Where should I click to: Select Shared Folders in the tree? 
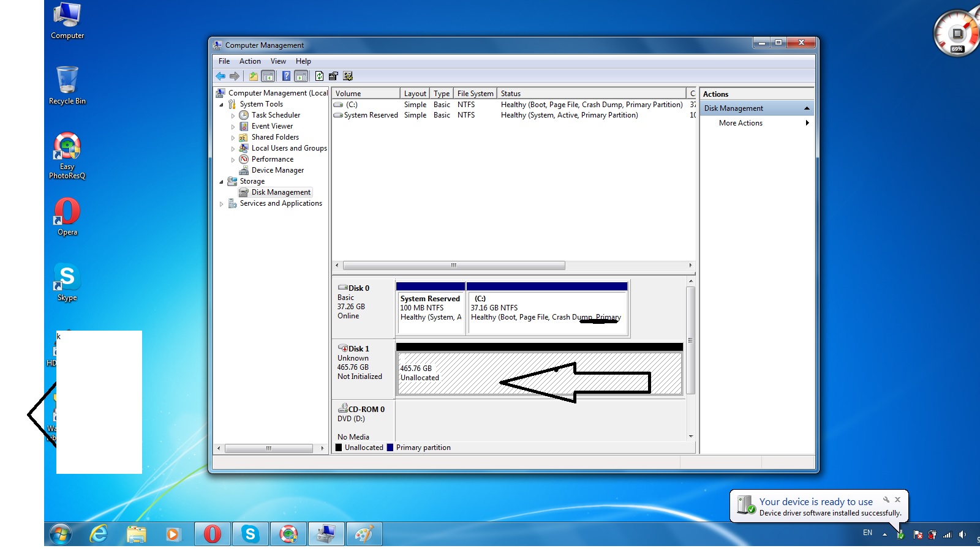(x=275, y=137)
